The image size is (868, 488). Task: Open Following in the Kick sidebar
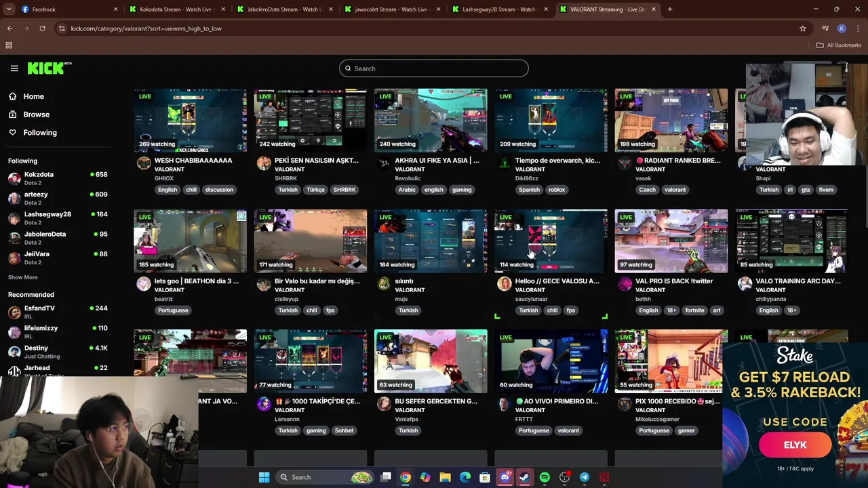(x=40, y=133)
